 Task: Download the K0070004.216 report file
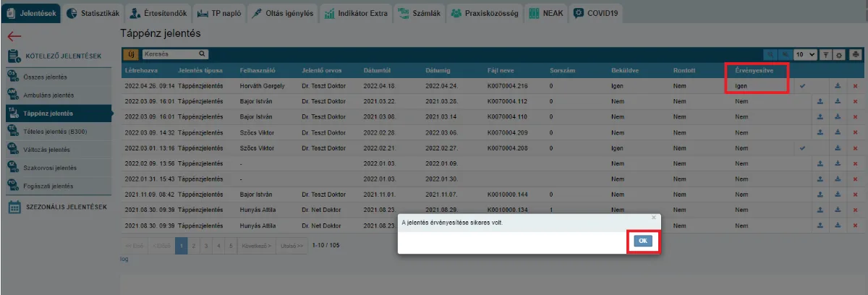(x=838, y=85)
